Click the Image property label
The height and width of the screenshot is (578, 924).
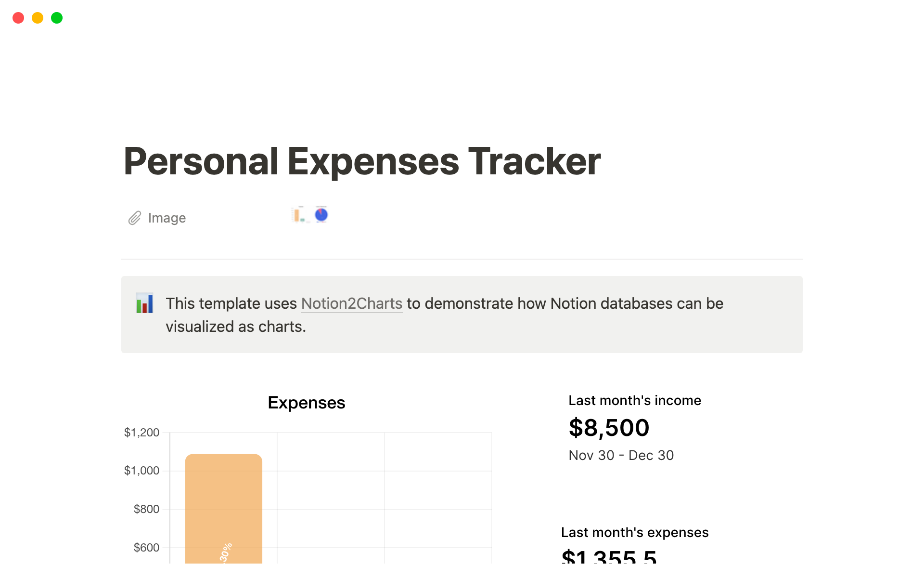(167, 218)
